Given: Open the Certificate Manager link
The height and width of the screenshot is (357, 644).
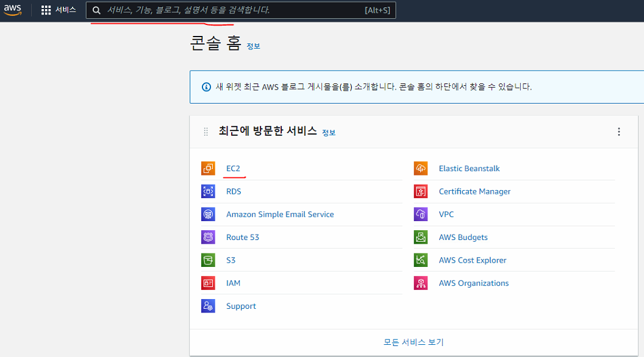Looking at the screenshot, I should [x=475, y=192].
